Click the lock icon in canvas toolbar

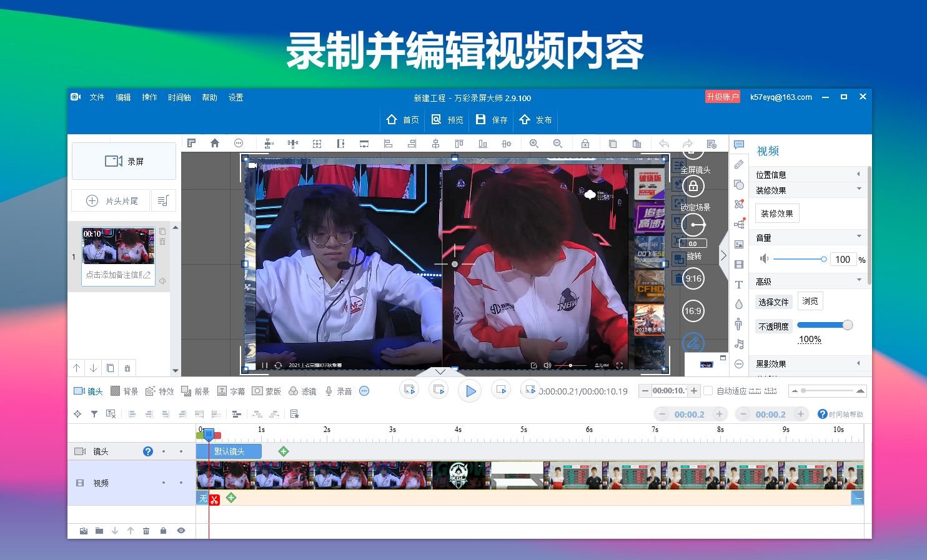(585, 144)
